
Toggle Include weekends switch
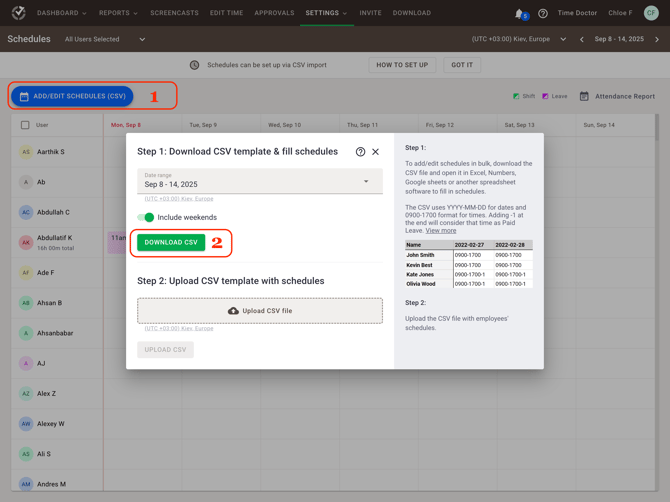[146, 217]
